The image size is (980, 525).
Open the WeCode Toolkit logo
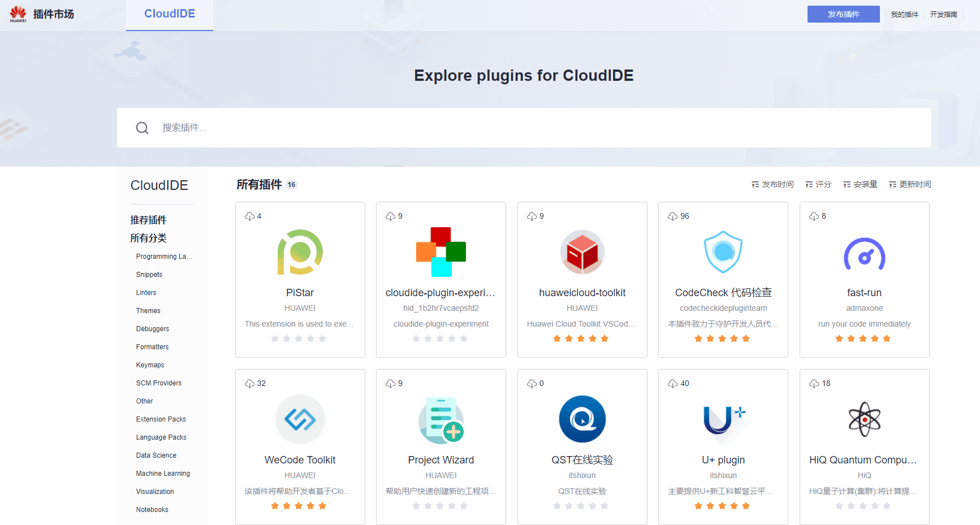[300, 419]
